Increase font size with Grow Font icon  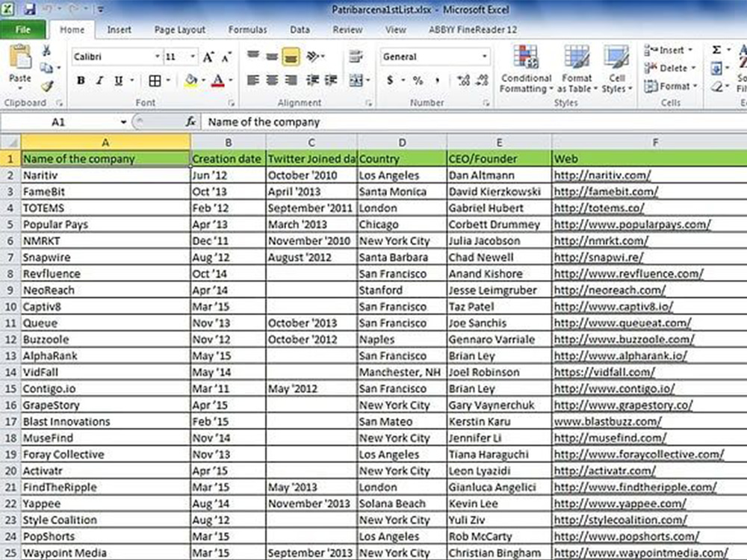tap(208, 57)
